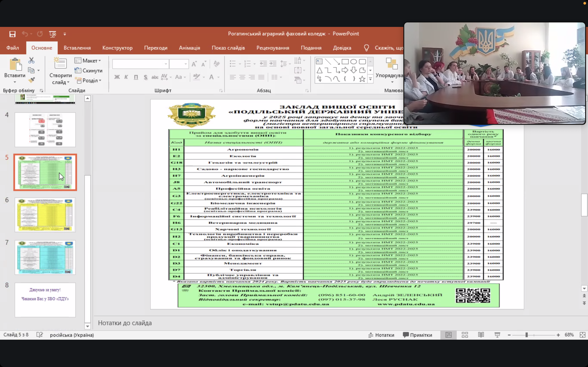This screenshot has height=367, width=588.
Task: Open the Розділ section dropdown
Action: tap(88, 80)
